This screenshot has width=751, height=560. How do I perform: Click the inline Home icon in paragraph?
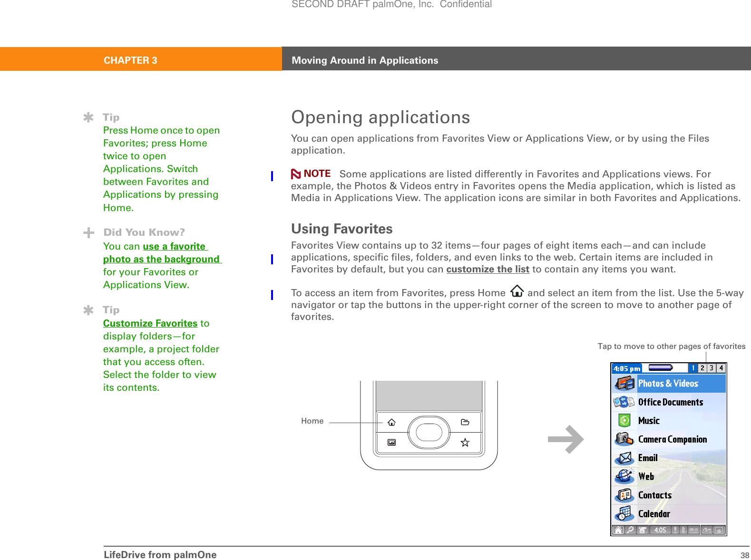[x=517, y=291]
